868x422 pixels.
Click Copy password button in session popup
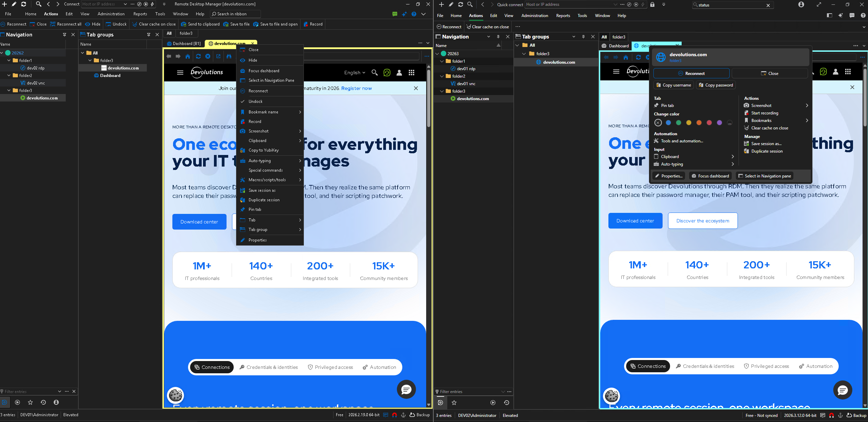(716, 85)
